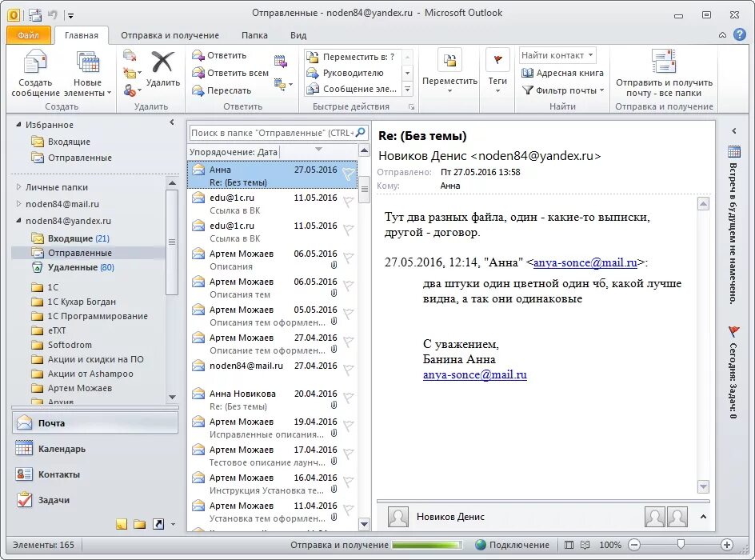Switch to the Вид tab
The image size is (755, 560).
pyautogui.click(x=298, y=35)
